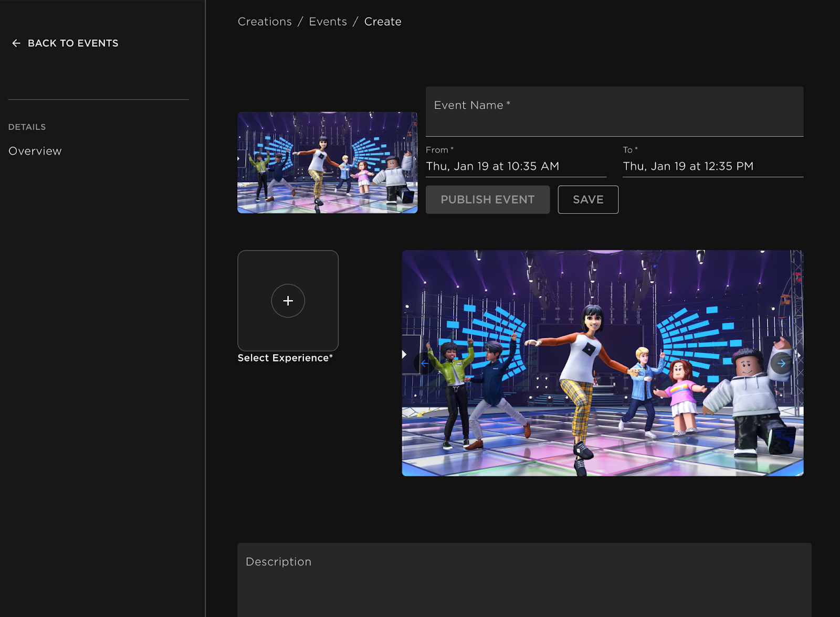840x617 pixels.
Task: Click the black chevron on the preview's left edge
Action: tap(405, 354)
